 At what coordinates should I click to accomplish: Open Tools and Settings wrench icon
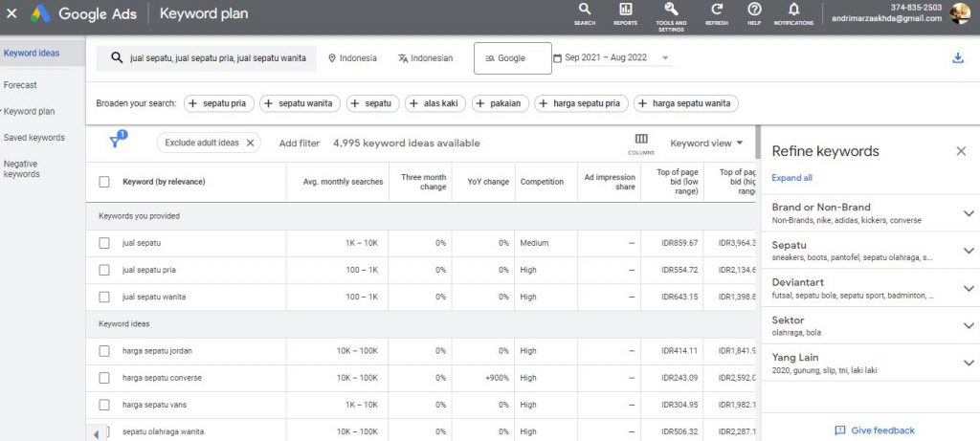pos(670,10)
